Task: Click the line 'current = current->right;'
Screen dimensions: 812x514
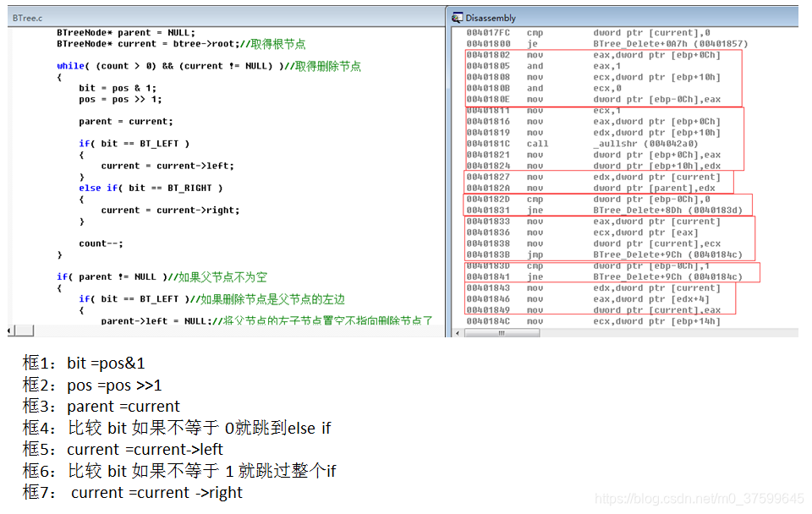Action: coord(170,211)
